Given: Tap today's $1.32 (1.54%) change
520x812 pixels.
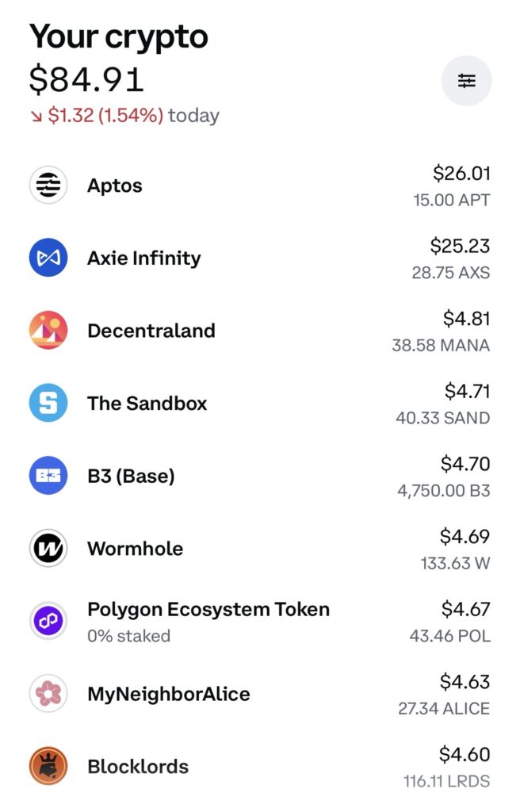Looking at the screenshot, I should (x=105, y=116).
